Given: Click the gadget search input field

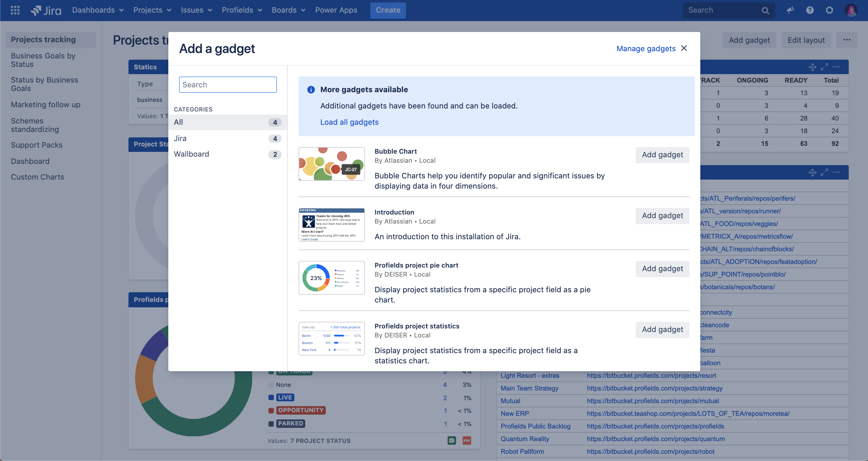Looking at the screenshot, I should pyautogui.click(x=228, y=85).
